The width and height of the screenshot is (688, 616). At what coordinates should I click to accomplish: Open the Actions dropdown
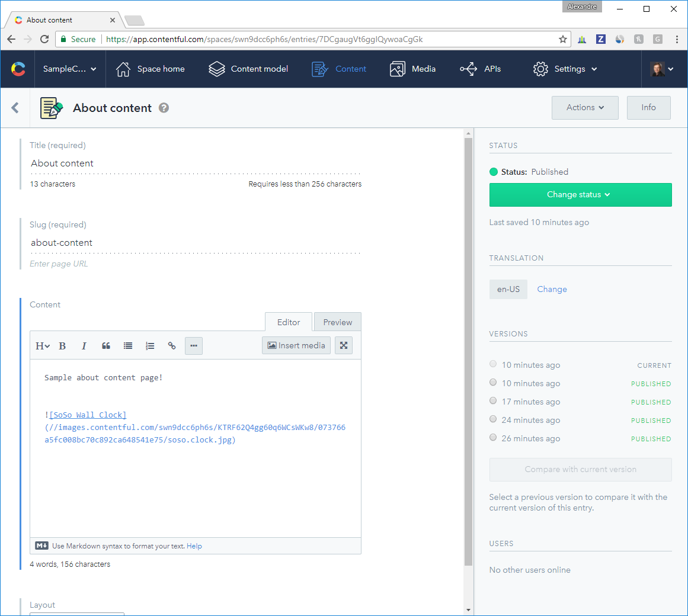[x=584, y=107]
